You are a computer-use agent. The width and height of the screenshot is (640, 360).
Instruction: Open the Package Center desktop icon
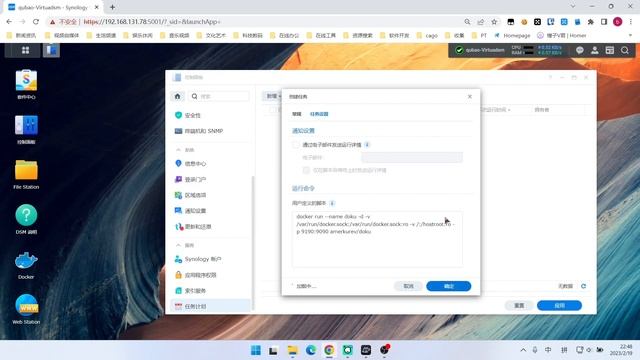coord(26,85)
